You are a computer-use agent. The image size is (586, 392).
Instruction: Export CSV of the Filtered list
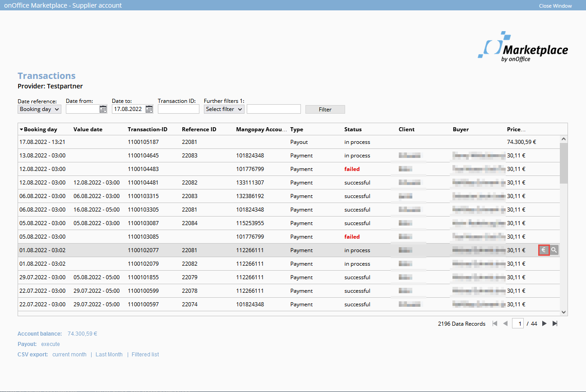[x=145, y=355]
